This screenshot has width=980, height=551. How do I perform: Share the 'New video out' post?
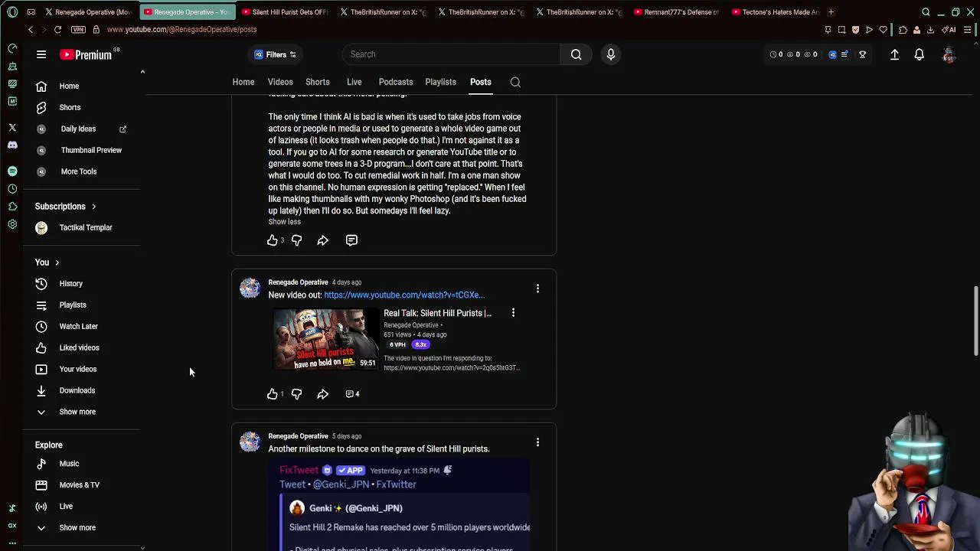[322, 394]
